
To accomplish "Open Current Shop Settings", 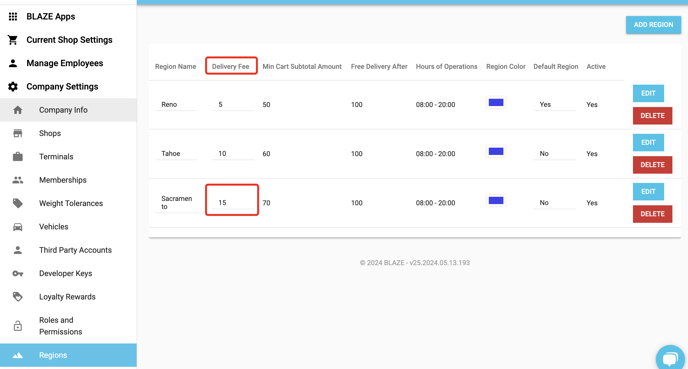I will click(68, 40).
